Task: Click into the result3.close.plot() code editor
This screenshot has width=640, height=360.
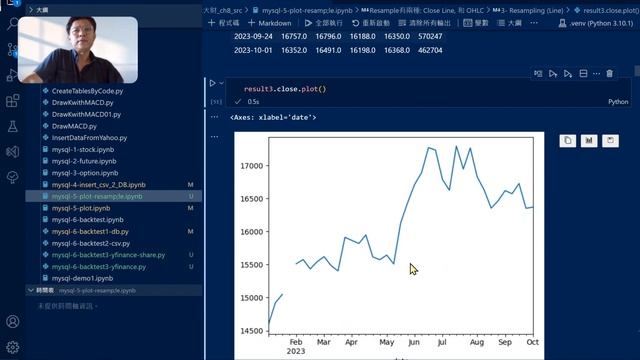Action: [x=428, y=89]
